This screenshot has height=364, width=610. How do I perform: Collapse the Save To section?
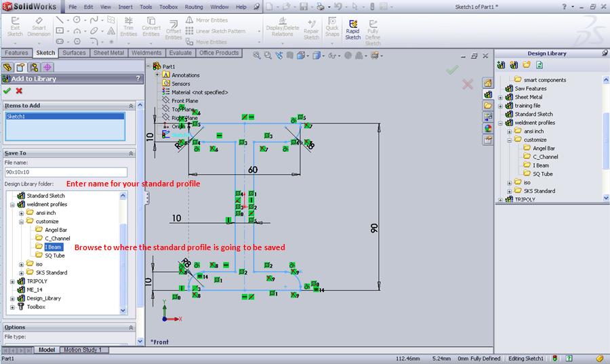coord(131,154)
